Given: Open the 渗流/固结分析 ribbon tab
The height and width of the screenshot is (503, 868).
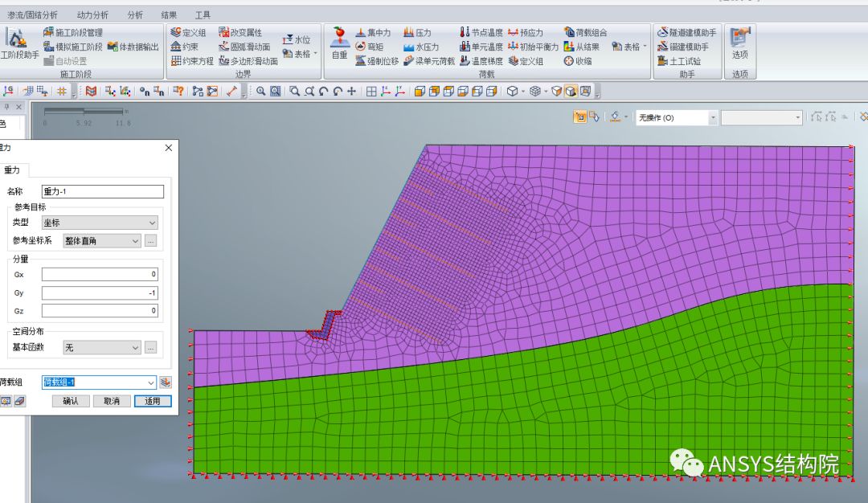Looking at the screenshot, I should [x=31, y=15].
